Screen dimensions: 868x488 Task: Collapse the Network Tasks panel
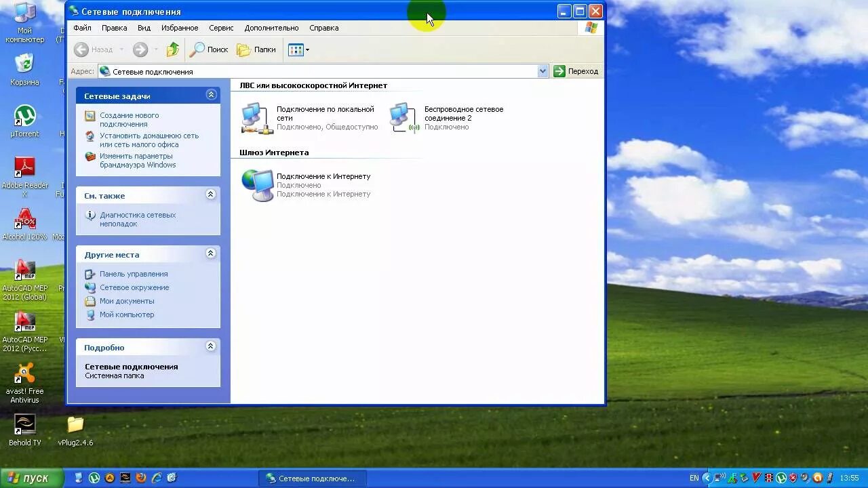pyautogui.click(x=211, y=95)
